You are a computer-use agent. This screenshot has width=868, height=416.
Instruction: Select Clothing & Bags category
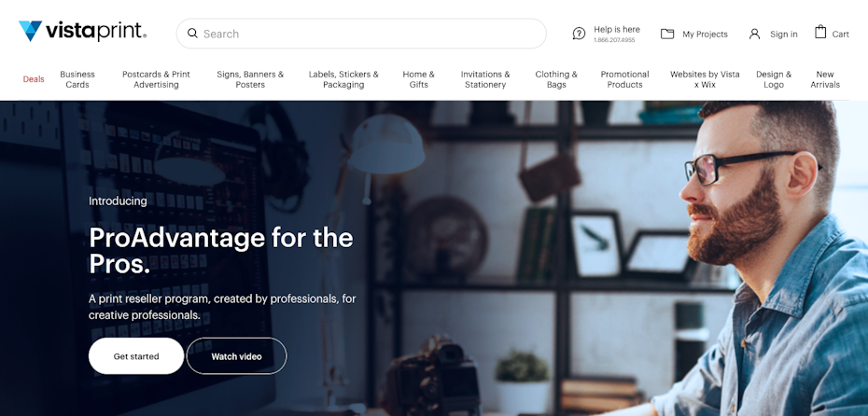pos(556,79)
